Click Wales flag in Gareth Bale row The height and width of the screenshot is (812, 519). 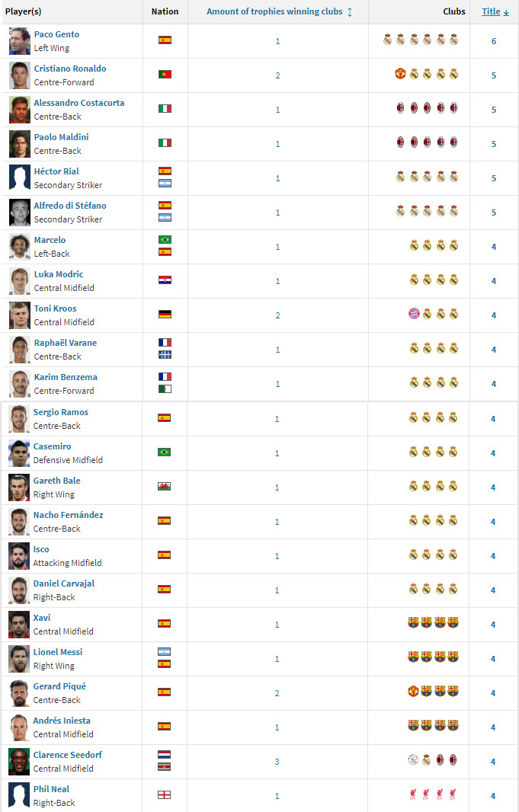[x=164, y=487]
